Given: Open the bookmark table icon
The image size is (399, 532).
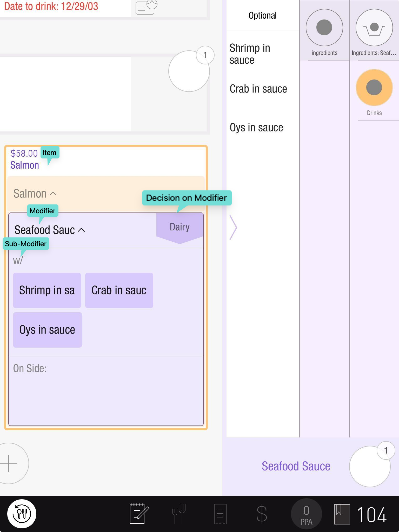Looking at the screenshot, I should (342, 514).
